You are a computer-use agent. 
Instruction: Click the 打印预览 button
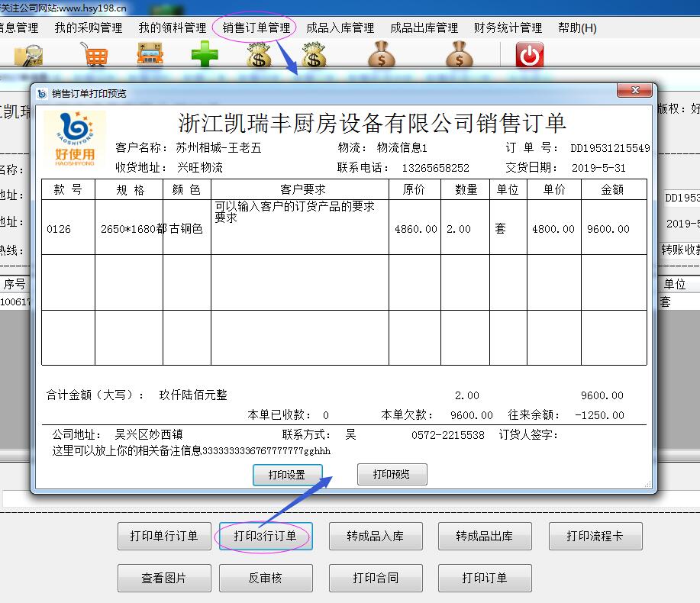click(x=392, y=474)
